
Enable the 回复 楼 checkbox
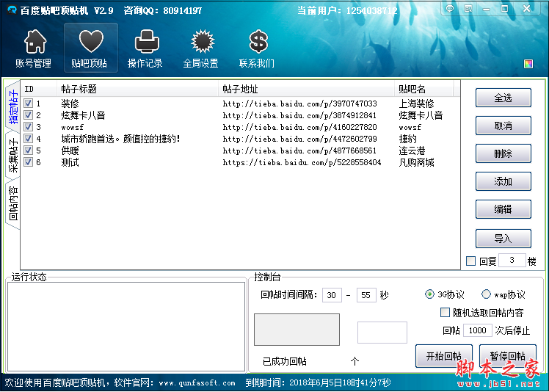pyautogui.click(x=471, y=261)
